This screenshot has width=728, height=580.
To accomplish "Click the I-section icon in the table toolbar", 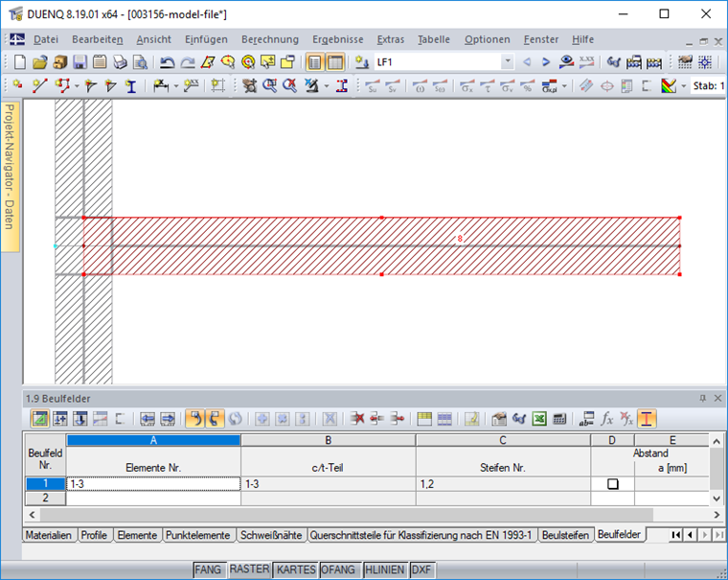I will pos(647,419).
